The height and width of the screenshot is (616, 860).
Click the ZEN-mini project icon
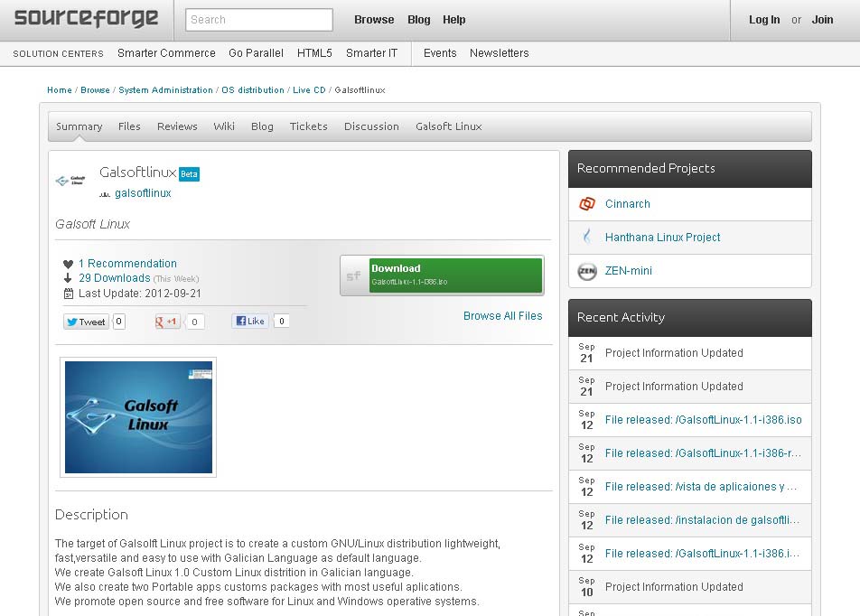(x=587, y=271)
